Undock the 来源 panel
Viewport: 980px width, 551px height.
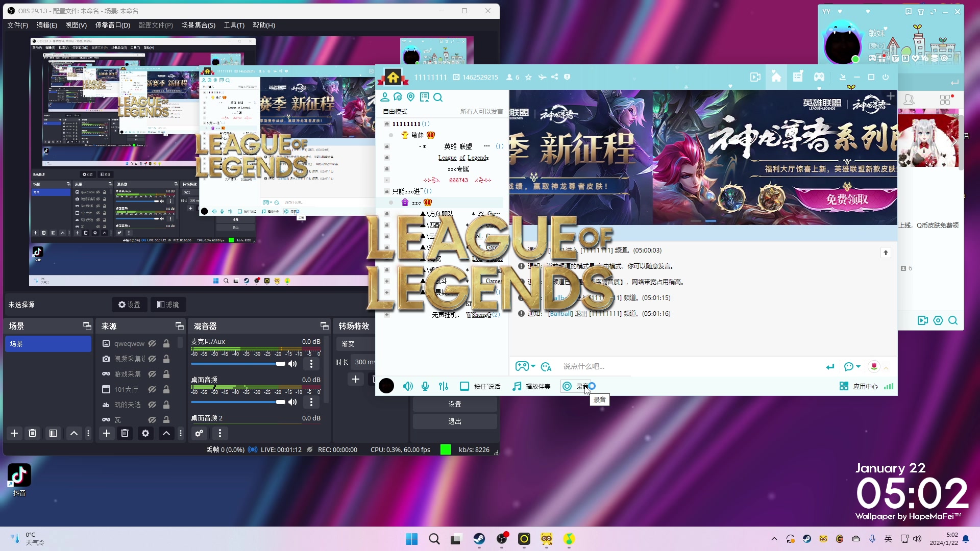[179, 326]
